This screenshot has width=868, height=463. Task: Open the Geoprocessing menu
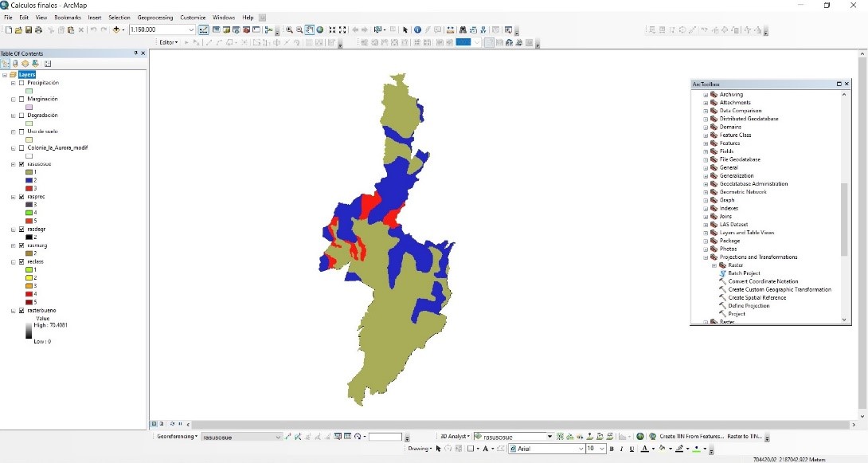point(154,17)
